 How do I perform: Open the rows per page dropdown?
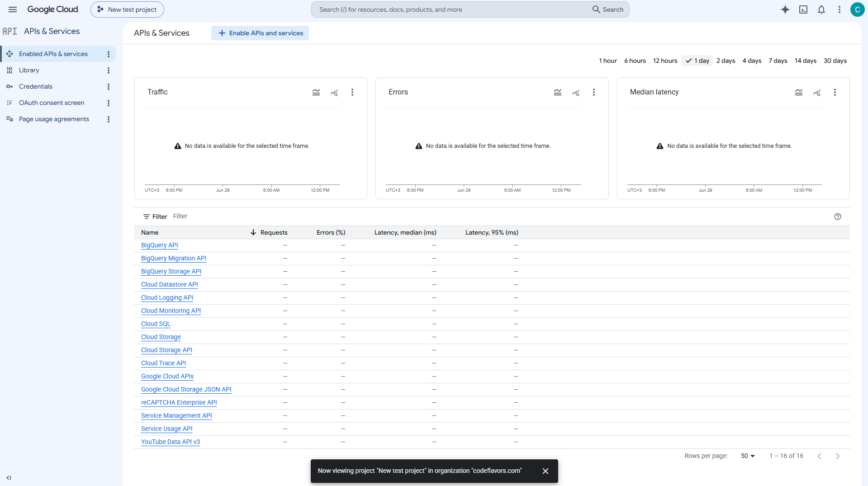[748, 456]
